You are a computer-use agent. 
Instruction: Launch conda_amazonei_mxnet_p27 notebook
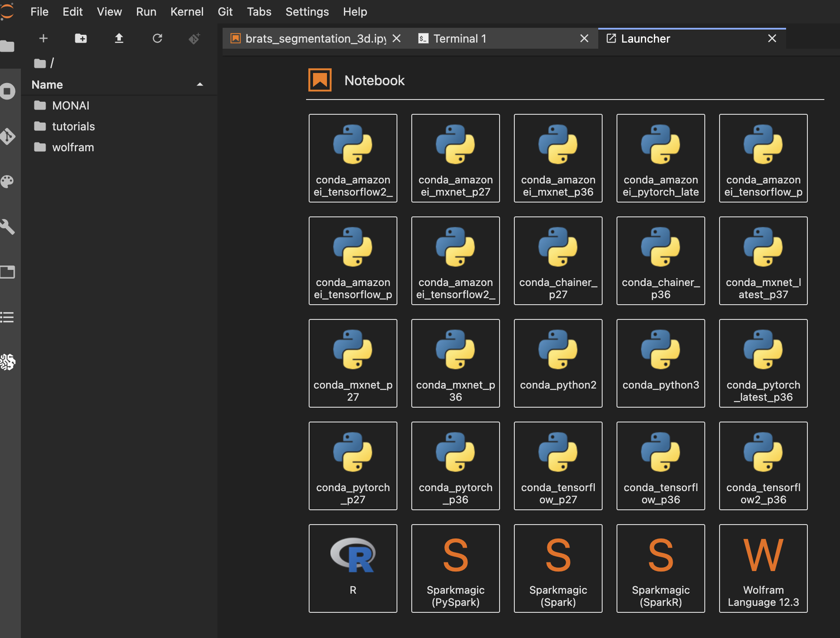455,158
